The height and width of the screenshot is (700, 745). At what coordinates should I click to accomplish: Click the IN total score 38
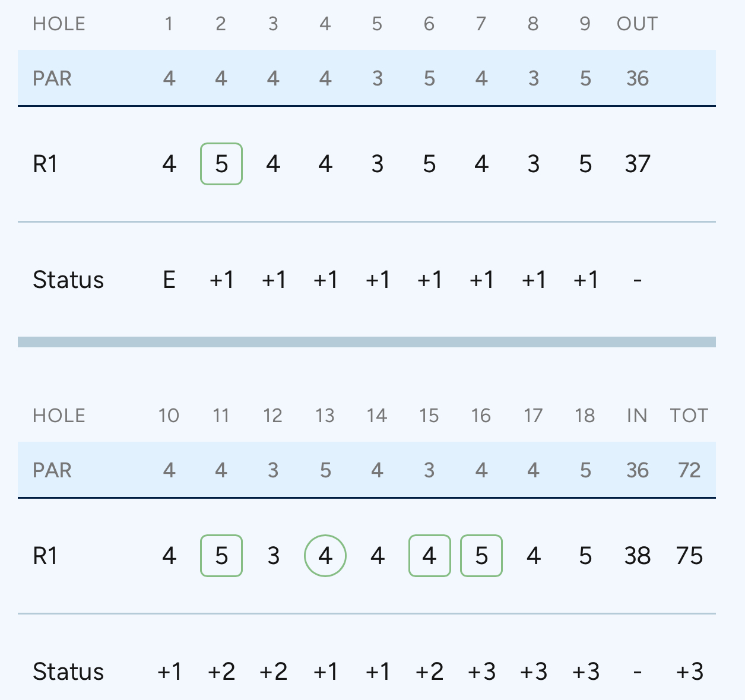[x=637, y=556]
